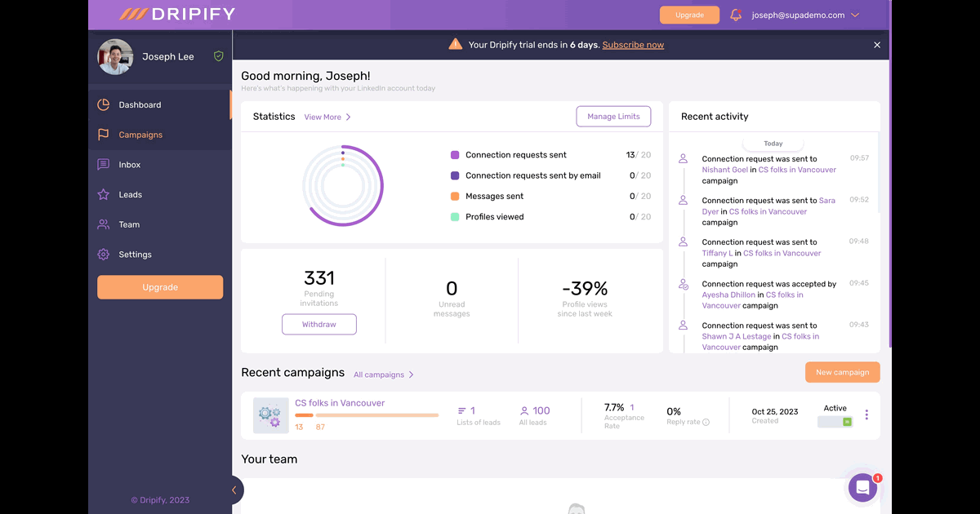Click the Tiffany L link

tap(717, 253)
